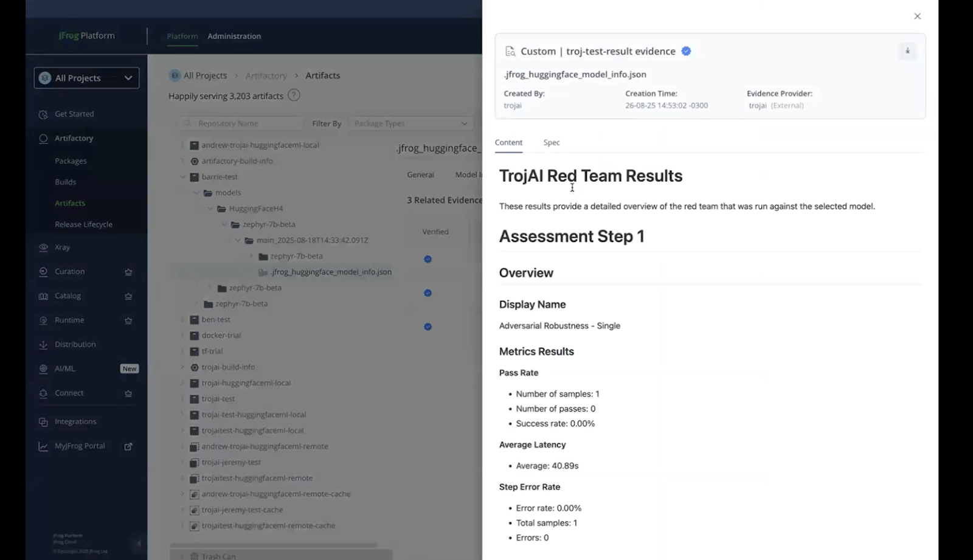Select Artifacts in sidebar
The width and height of the screenshot is (973, 560).
click(x=70, y=203)
